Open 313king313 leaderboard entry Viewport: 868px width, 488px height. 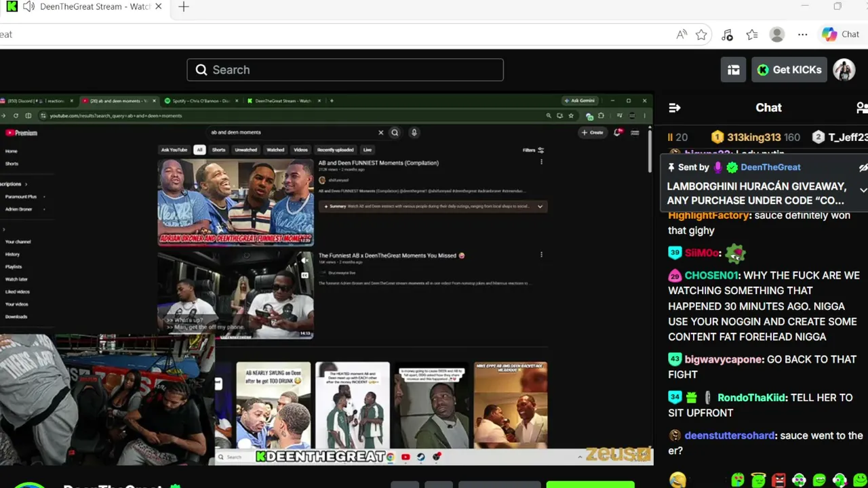pos(755,138)
